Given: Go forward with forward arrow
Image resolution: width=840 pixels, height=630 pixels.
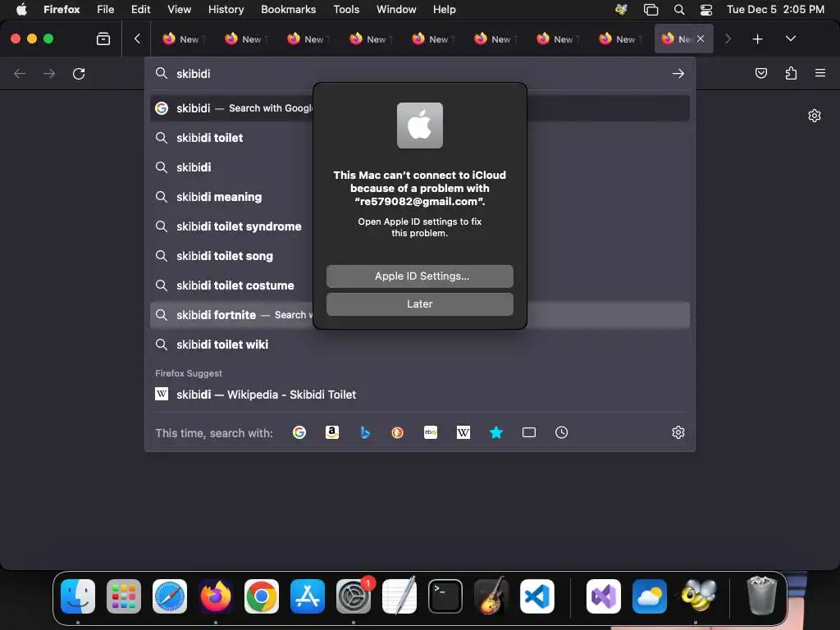Looking at the screenshot, I should click(x=49, y=73).
